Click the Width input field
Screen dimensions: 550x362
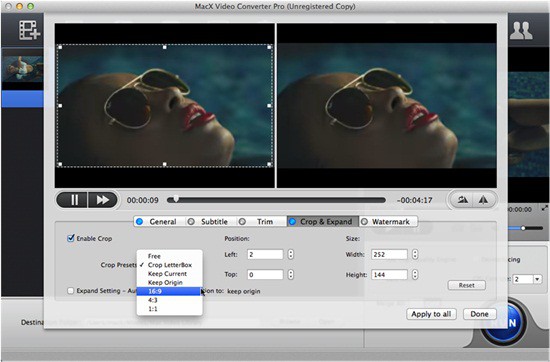(x=389, y=254)
